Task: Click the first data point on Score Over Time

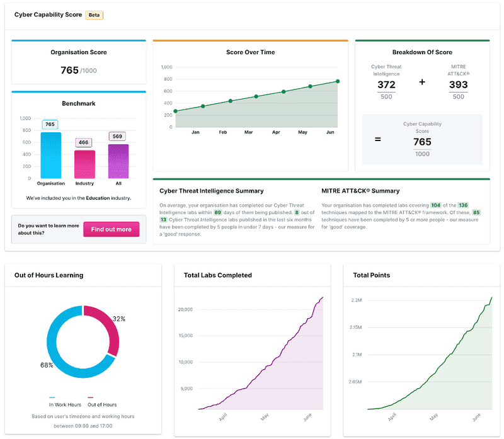Action: (x=175, y=111)
